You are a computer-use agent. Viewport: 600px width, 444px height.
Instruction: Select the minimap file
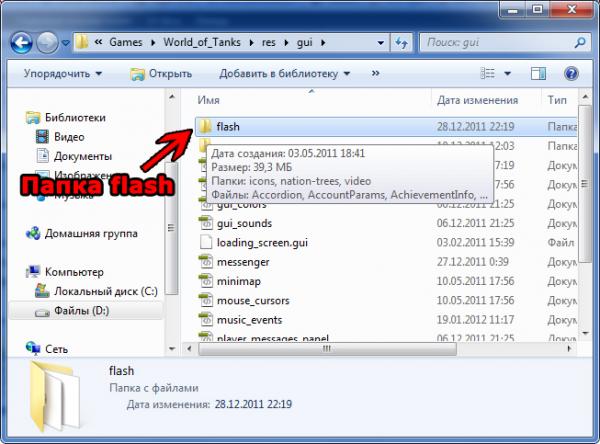239,281
